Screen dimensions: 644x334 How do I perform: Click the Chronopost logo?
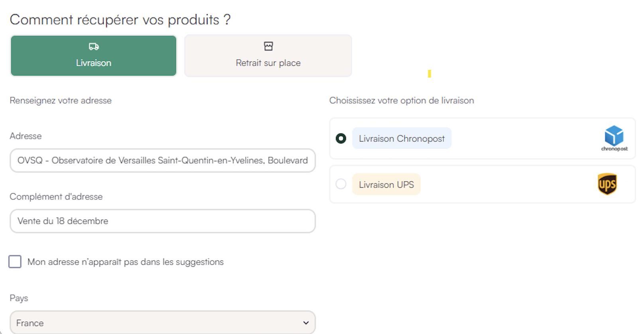(x=614, y=138)
